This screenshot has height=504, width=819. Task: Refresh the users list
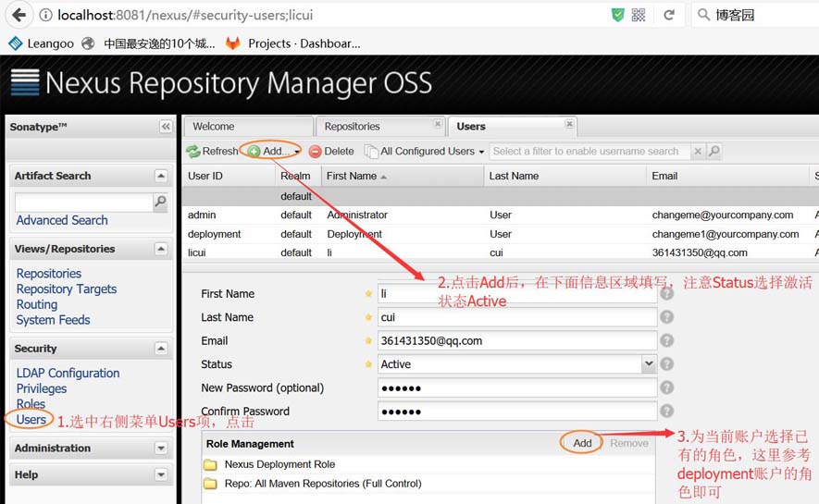click(213, 152)
